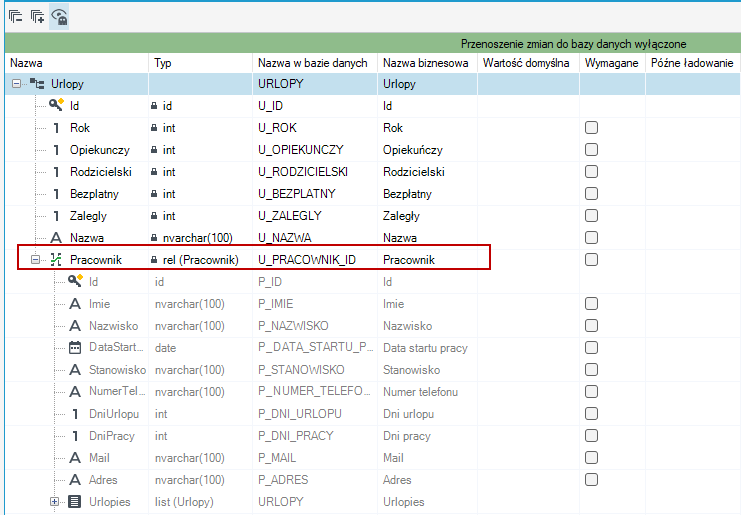Select the list (Urlopy) type cell
Screen dimensions: 741x515
201,501
